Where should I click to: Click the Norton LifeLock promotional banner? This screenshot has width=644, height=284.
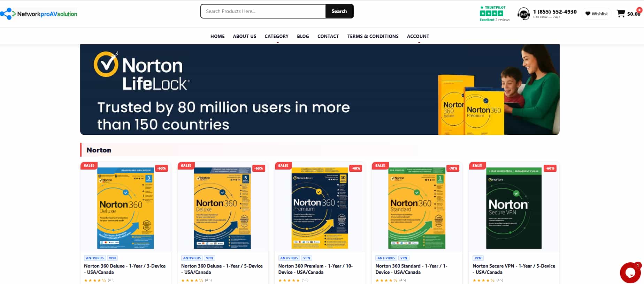tap(320, 90)
